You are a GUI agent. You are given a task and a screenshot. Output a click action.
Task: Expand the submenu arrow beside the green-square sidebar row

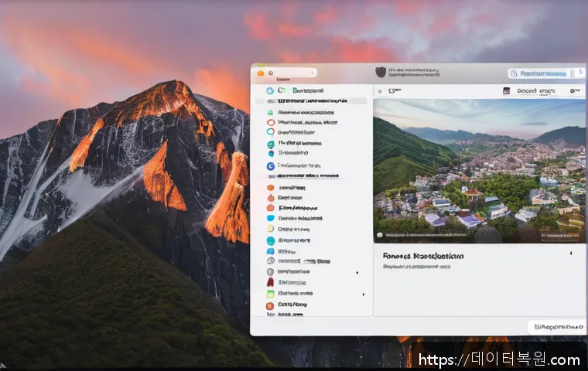tap(363, 294)
